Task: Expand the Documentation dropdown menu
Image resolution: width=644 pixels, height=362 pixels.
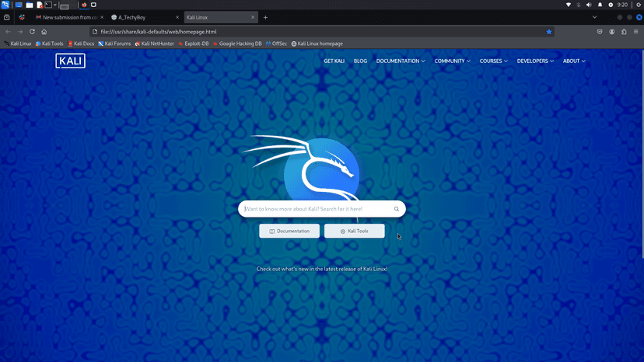Action: (401, 61)
